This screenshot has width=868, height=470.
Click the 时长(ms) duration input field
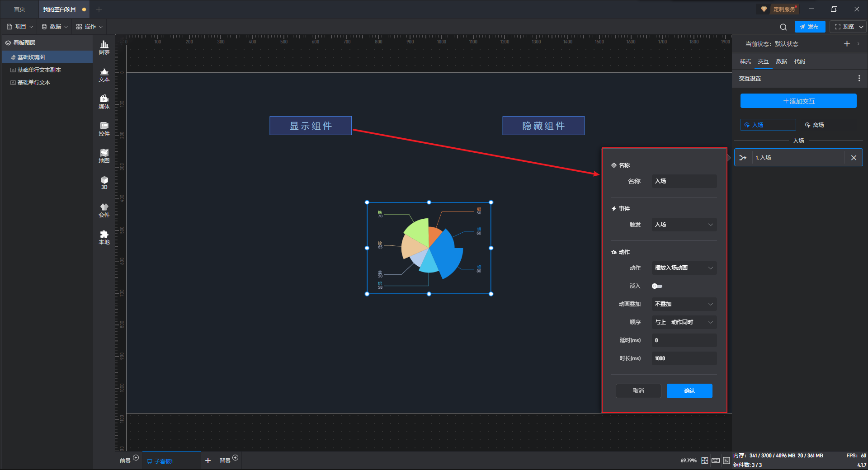684,358
